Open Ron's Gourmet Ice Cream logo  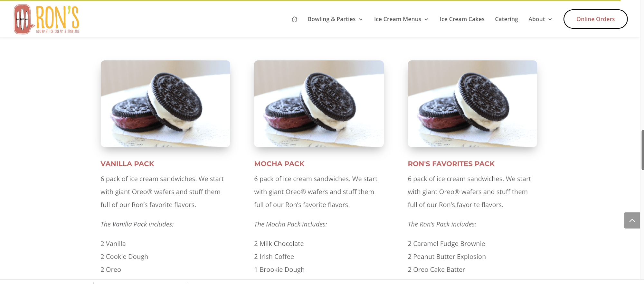(x=47, y=19)
